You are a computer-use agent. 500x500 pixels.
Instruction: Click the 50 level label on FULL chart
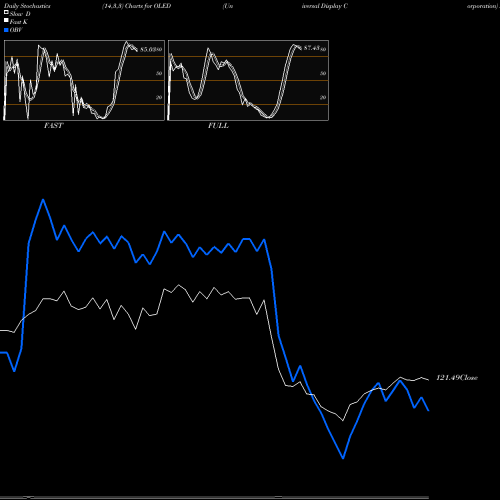pos(323,73)
